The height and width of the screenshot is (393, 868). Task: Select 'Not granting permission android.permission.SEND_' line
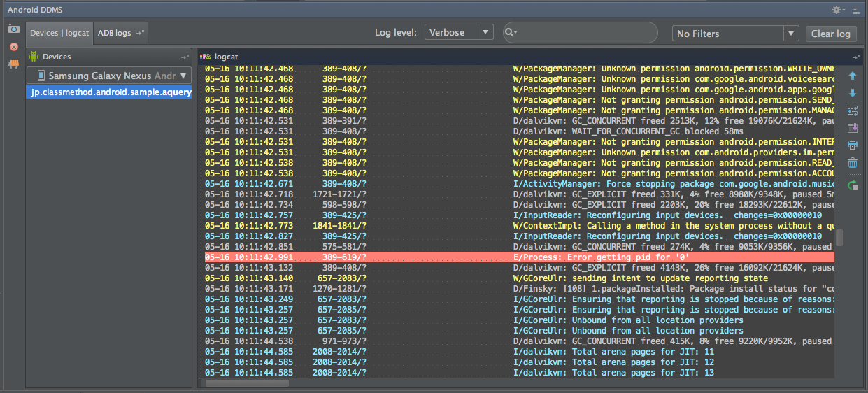(x=520, y=100)
